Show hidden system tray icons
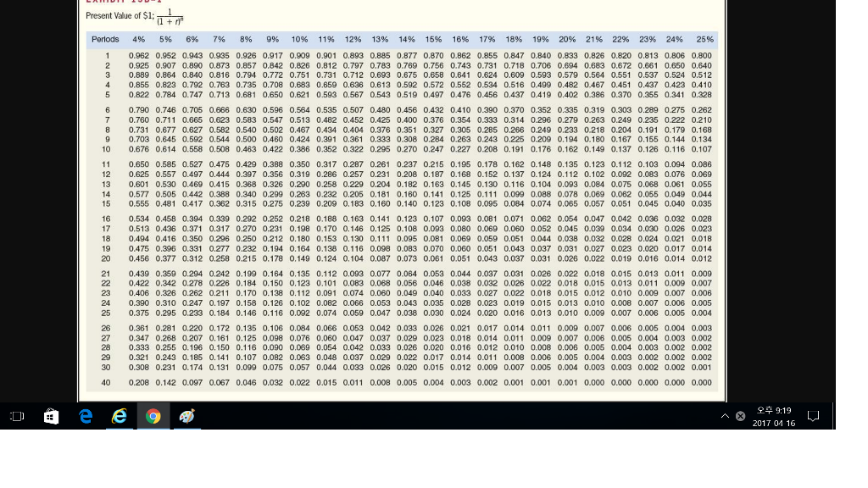Image resolution: width=868 pixels, height=488 pixels. [x=725, y=416]
